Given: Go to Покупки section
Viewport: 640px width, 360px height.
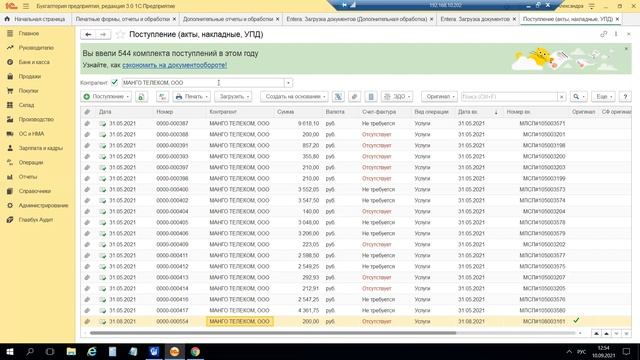Looking at the screenshot, I should 28,91.
